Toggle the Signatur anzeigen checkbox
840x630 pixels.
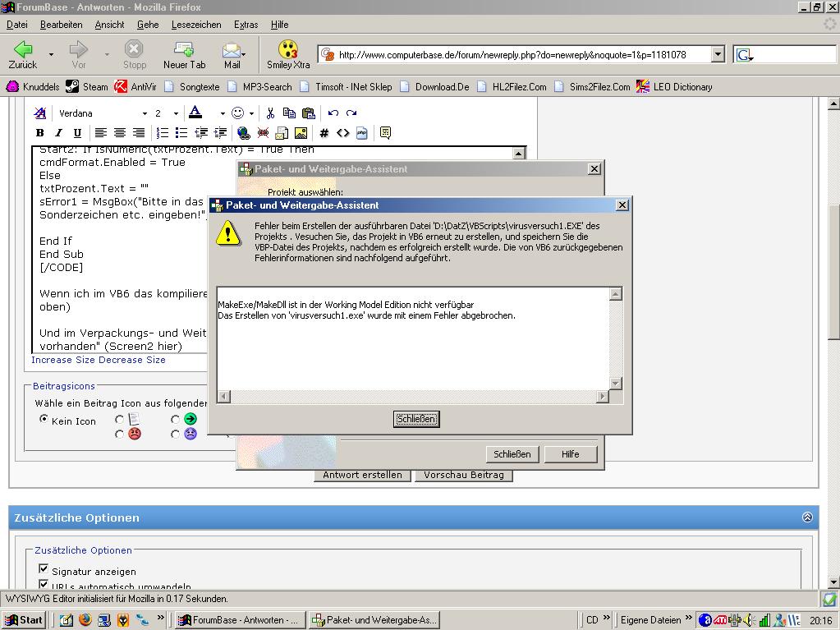coord(44,569)
